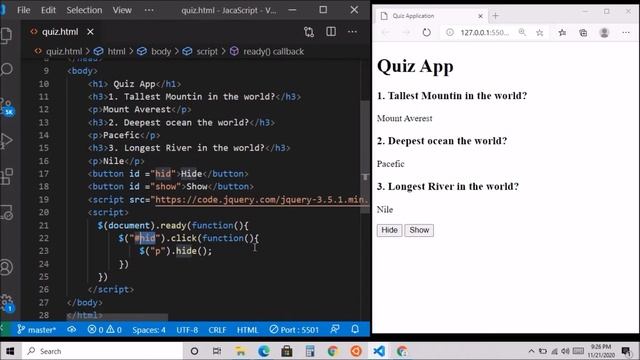Close the quiz.html editor tab
640x360 pixels.
tap(90, 31)
